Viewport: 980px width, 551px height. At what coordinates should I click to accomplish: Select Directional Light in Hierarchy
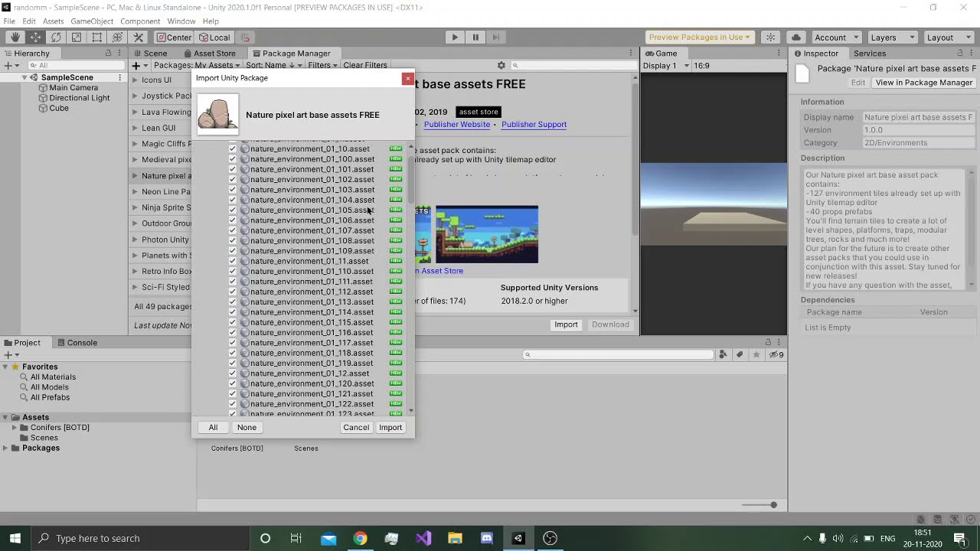79,98
